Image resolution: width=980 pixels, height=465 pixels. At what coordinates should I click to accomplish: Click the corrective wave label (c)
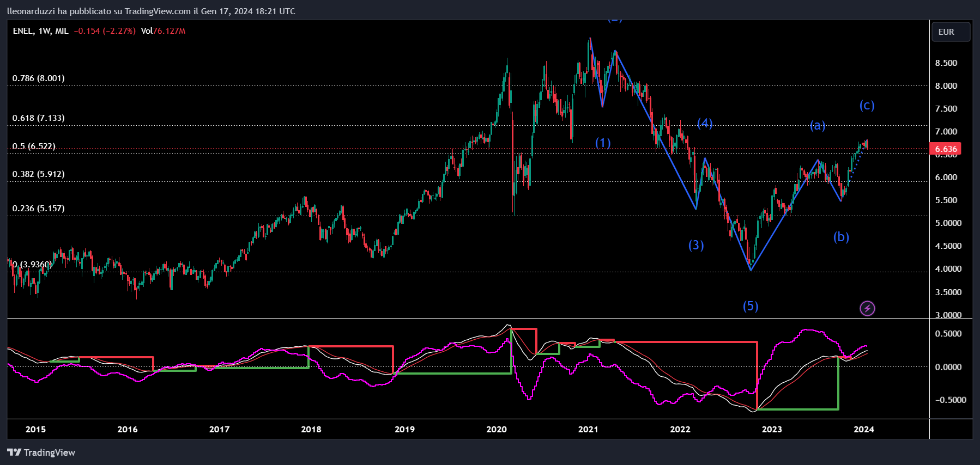pyautogui.click(x=867, y=105)
